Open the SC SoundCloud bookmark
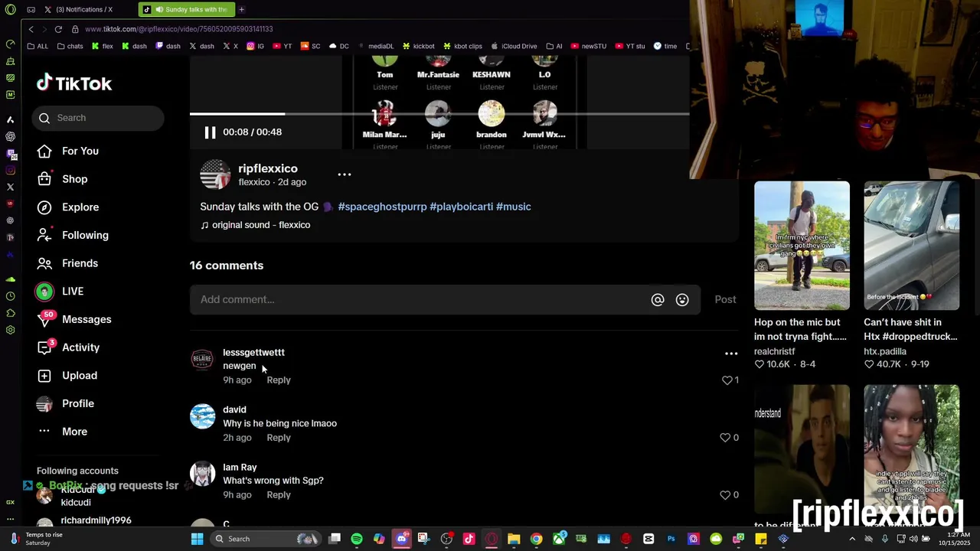Screen dimensions: 980x551 (311, 46)
